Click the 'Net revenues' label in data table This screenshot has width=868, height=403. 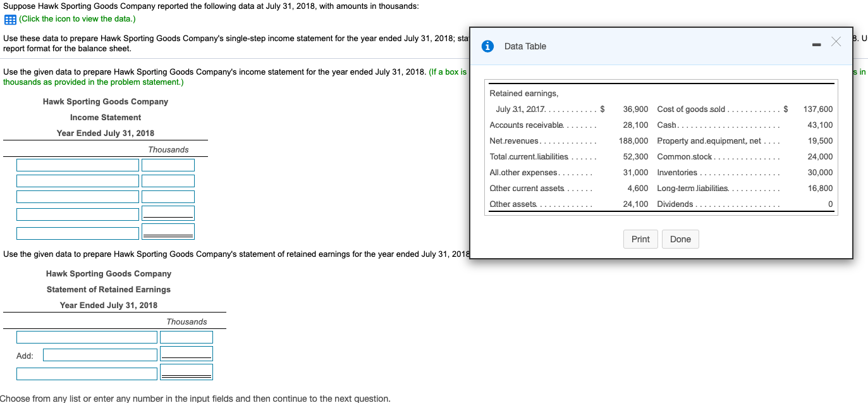[514, 140]
